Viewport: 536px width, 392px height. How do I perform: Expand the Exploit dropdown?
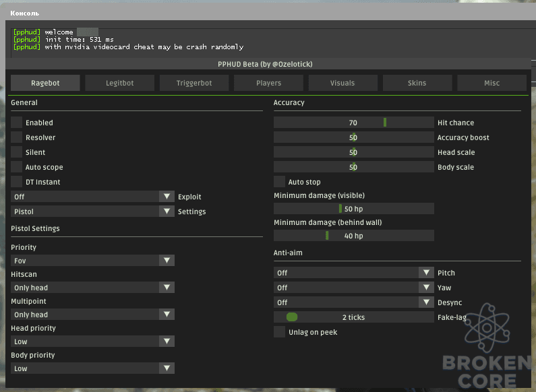point(92,197)
